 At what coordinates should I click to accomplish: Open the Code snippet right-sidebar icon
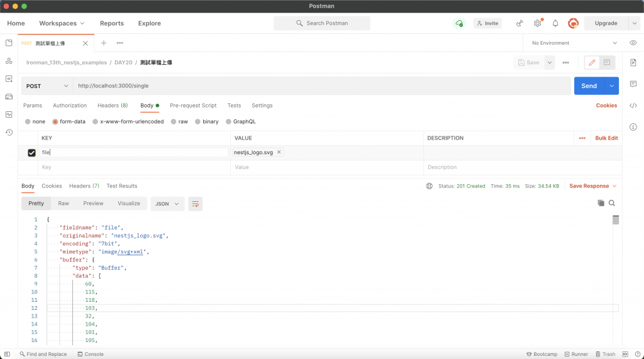633,106
